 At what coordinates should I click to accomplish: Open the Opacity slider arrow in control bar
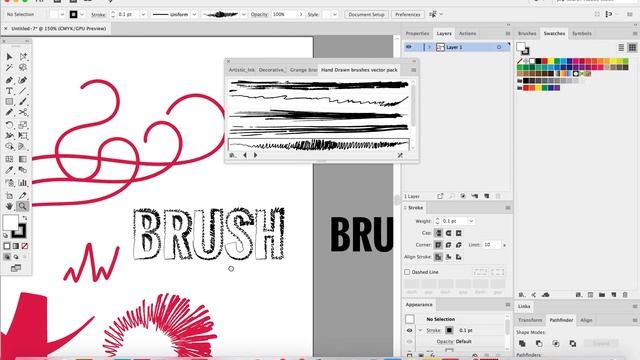point(301,14)
